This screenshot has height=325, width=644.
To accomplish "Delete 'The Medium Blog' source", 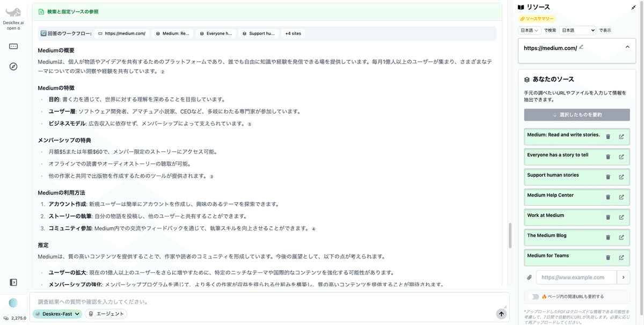I will tap(608, 237).
